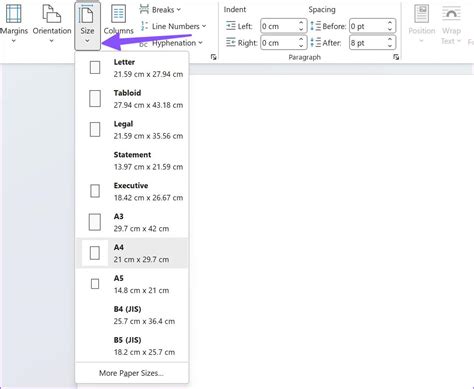Click the Breaks icon
Screen dimensions: 474x389
point(144,9)
